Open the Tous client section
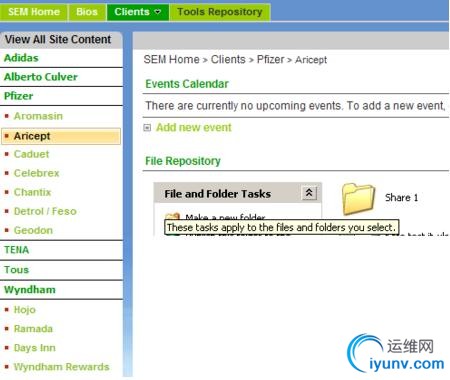 [16, 270]
